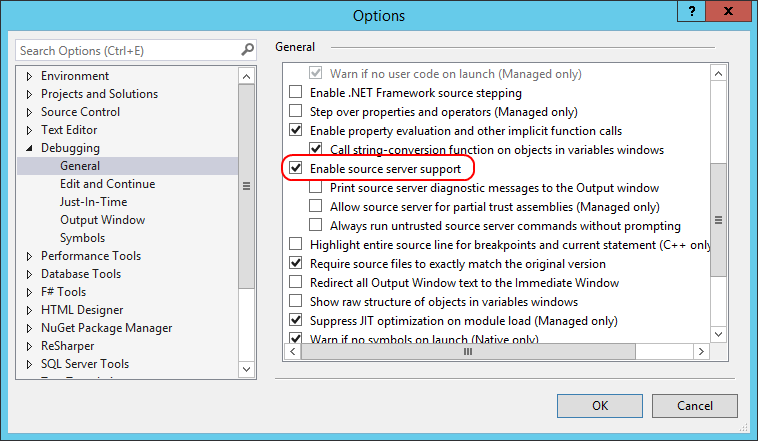Click the tree scroll down arrow

click(x=247, y=369)
